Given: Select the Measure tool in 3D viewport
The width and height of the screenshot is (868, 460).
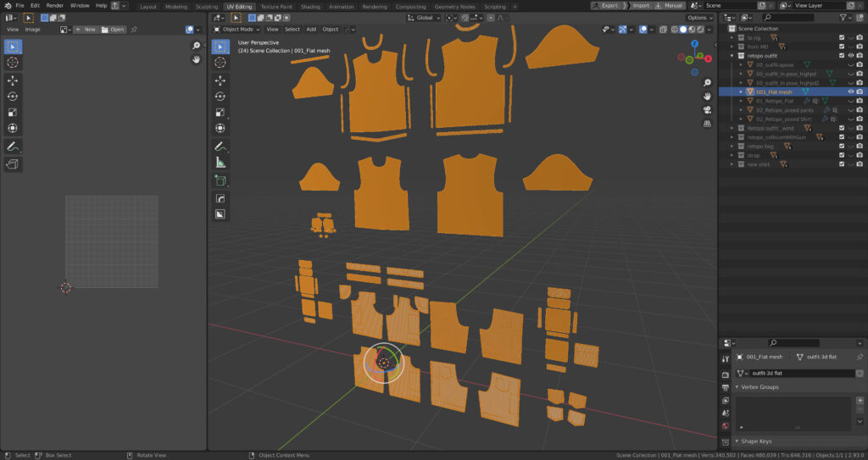Looking at the screenshot, I should (x=220, y=162).
